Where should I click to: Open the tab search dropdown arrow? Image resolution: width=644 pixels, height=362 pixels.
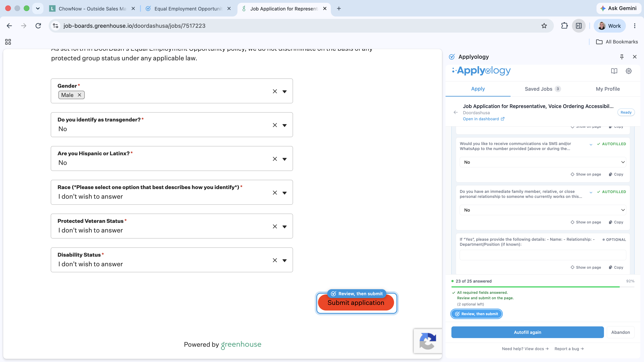click(x=38, y=8)
